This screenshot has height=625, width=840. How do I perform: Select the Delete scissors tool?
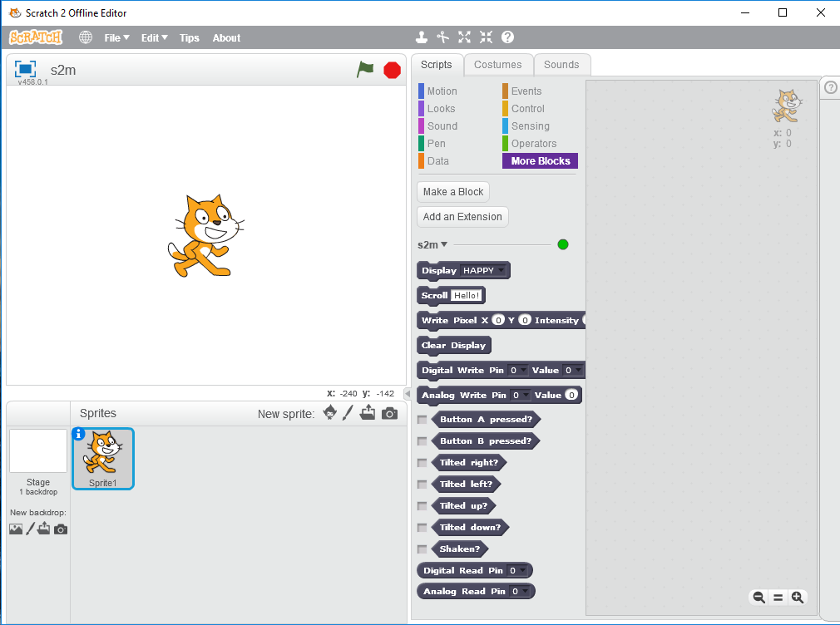[x=443, y=37]
